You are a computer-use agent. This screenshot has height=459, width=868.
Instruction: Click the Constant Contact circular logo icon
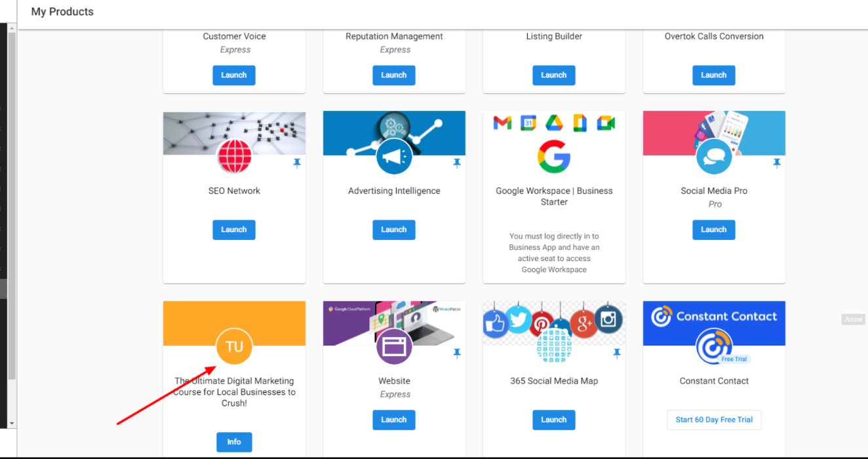pos(714,346)
